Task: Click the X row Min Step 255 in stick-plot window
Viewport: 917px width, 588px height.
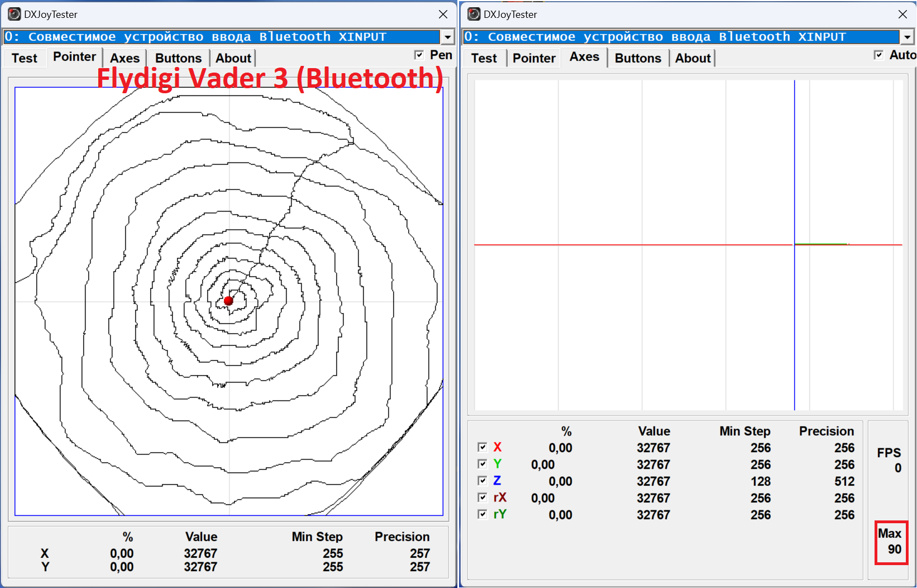Action: (333, 553)
